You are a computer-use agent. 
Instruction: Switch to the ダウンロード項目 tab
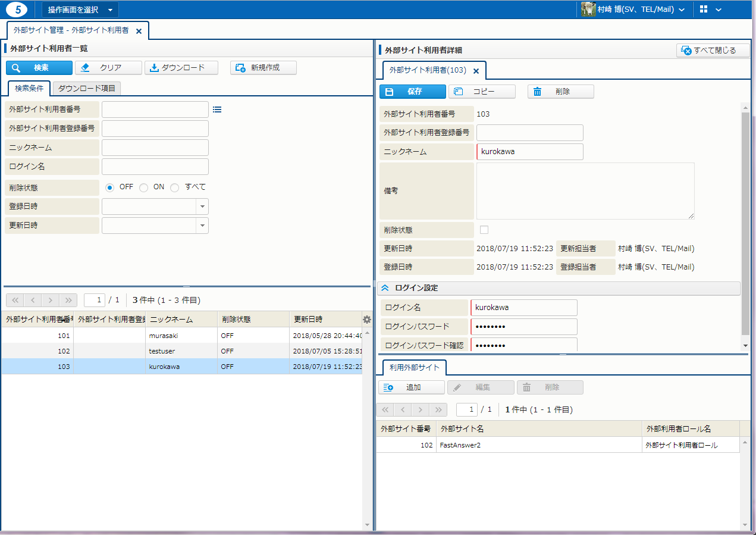tap(87, 89)
